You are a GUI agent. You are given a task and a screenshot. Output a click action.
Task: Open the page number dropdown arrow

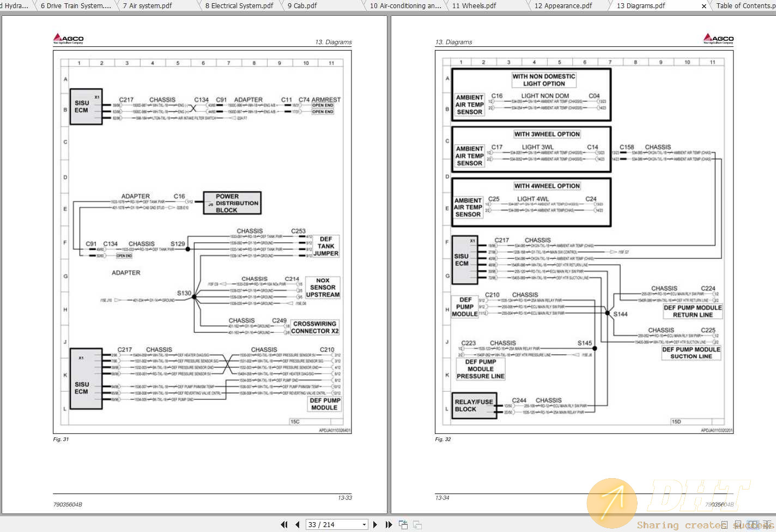[x=365, y=524]
